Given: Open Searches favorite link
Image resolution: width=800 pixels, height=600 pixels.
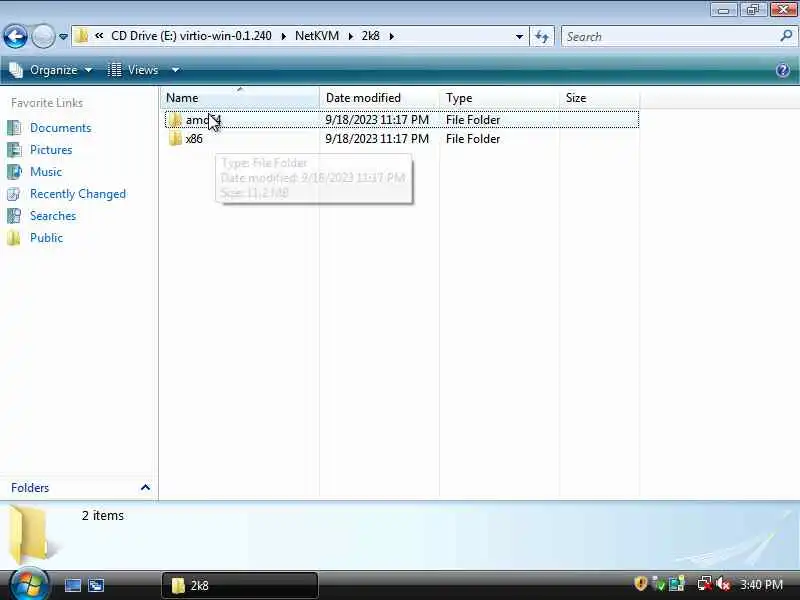Looking at the screenshot, I should tap(53, 216).
